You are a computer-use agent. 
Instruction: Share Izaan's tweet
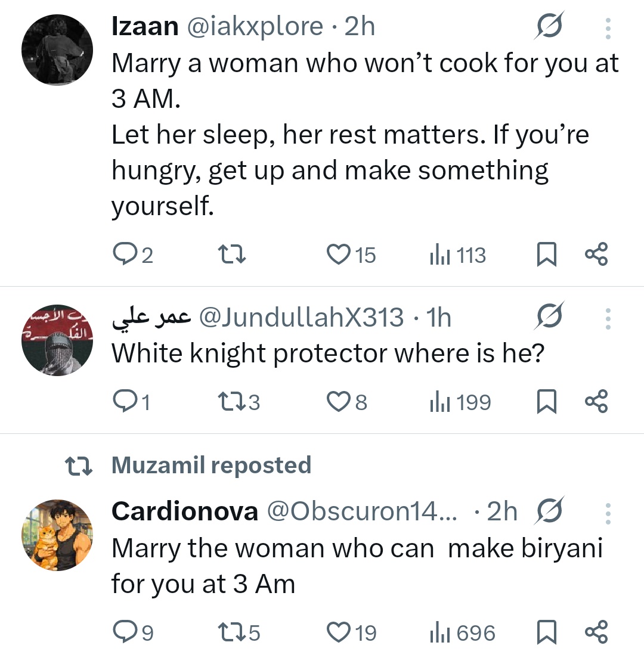[x=596, y=255]
